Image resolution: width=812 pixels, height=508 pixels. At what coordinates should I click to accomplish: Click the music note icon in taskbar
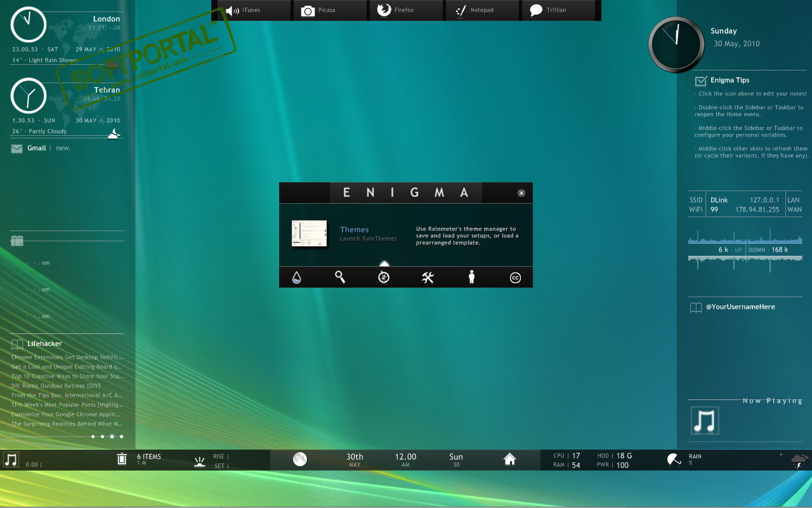coord(11,460)
